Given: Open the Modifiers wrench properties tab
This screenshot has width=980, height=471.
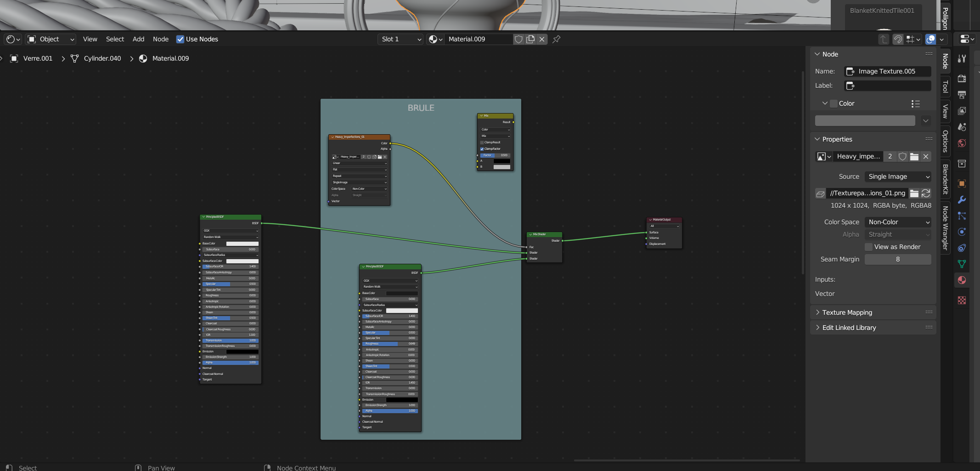Looking at the screenshot, I should point(962,200).
